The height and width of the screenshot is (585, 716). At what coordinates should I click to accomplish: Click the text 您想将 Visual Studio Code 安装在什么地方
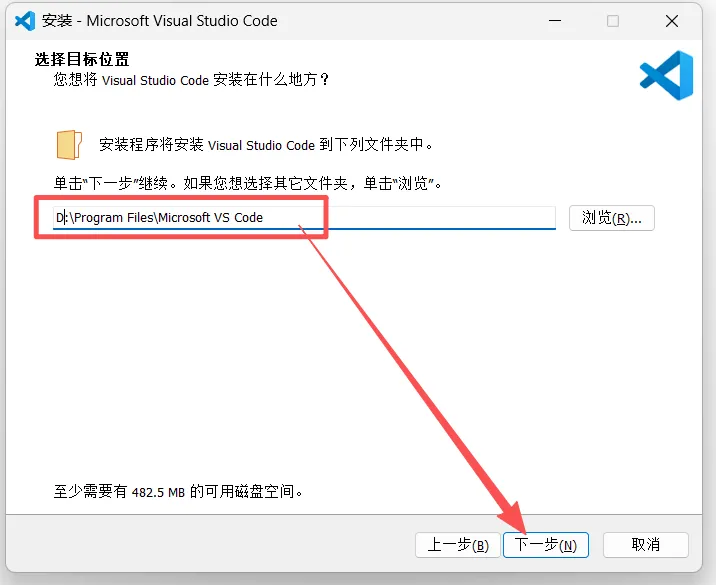pyautogui.click(x=191, y=80)
